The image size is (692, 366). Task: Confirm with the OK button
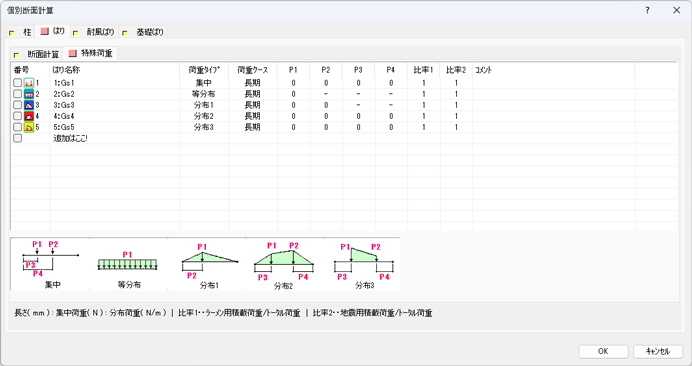(603, 351)
